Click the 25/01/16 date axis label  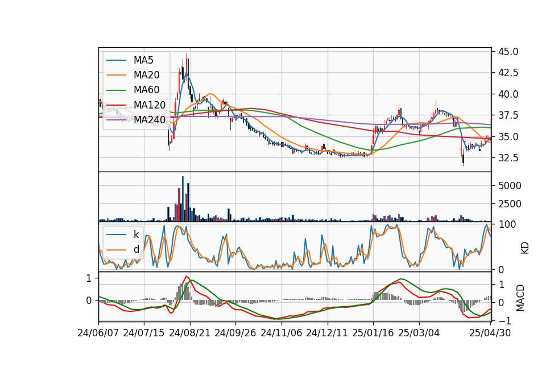[373, 333]
